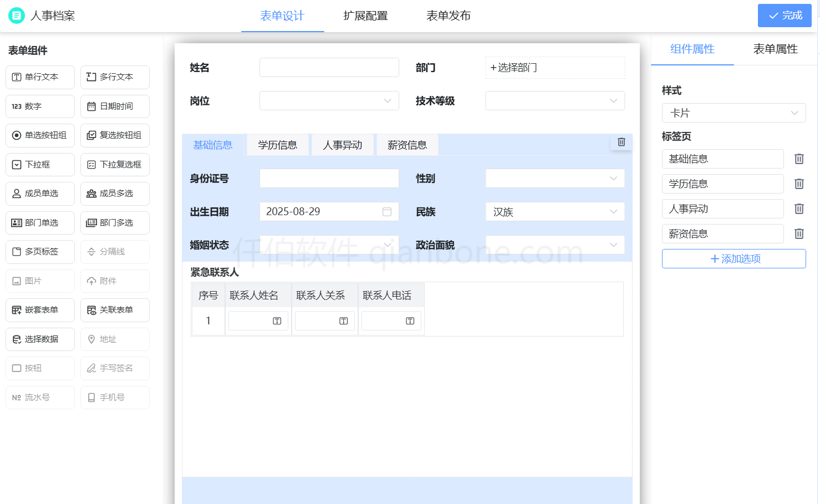Pick the 下拉框 component
Viewport: 820px width, 504px height.
point(40,164)
